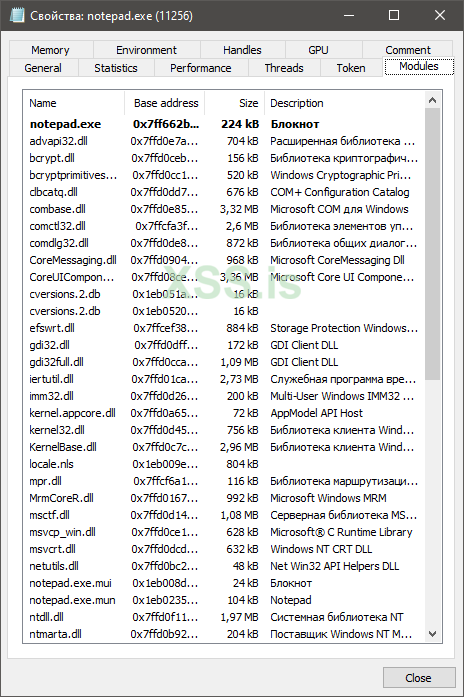Viewport: 464px width, 697px height.
Task: Select the msvcrt.dll row
Action: [x=224, y=549]
